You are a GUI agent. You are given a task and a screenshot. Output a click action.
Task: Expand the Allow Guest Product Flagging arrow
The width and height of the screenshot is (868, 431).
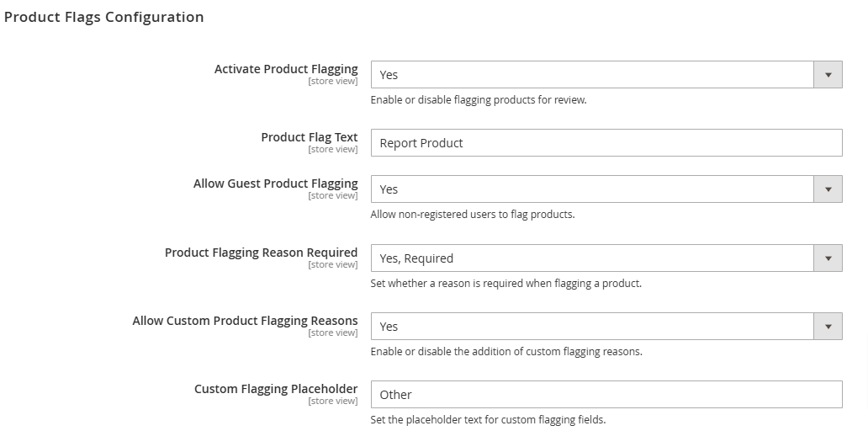[828, 189]
